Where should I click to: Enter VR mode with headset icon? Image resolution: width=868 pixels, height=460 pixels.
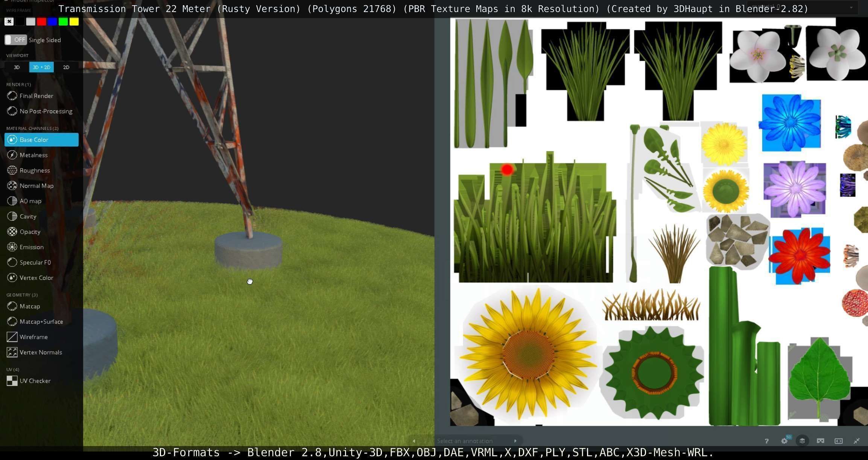pyautogui.click(x=821, y=441)
